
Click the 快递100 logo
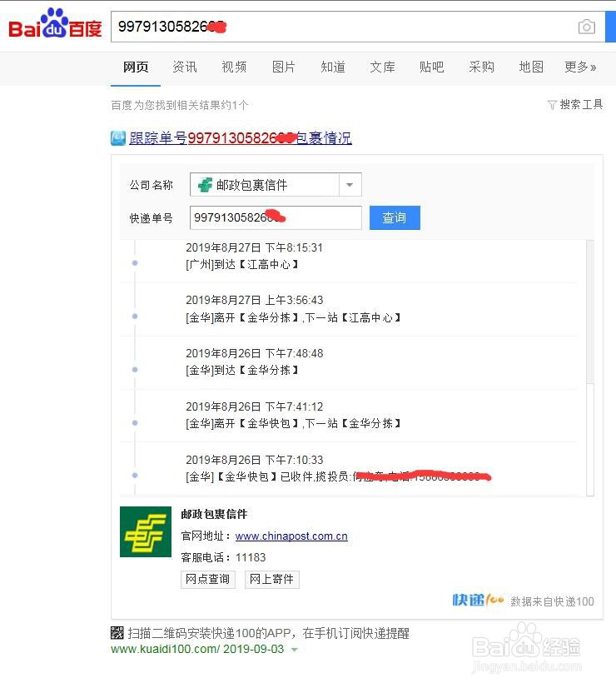point(478,601)
